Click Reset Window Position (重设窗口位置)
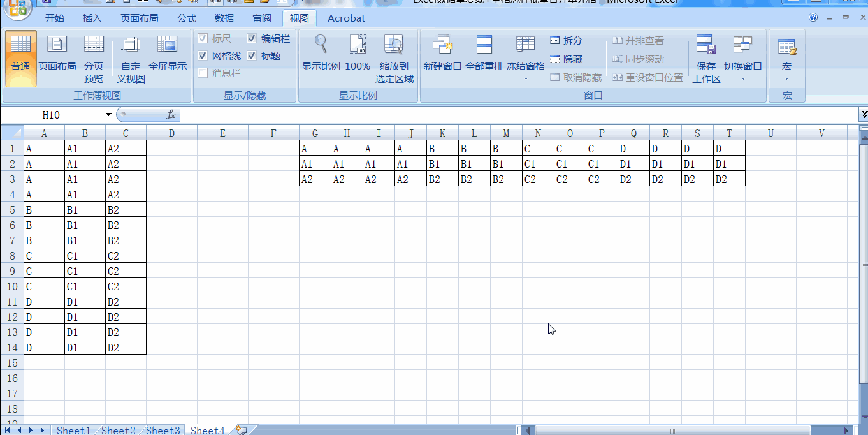 [647, 77]
